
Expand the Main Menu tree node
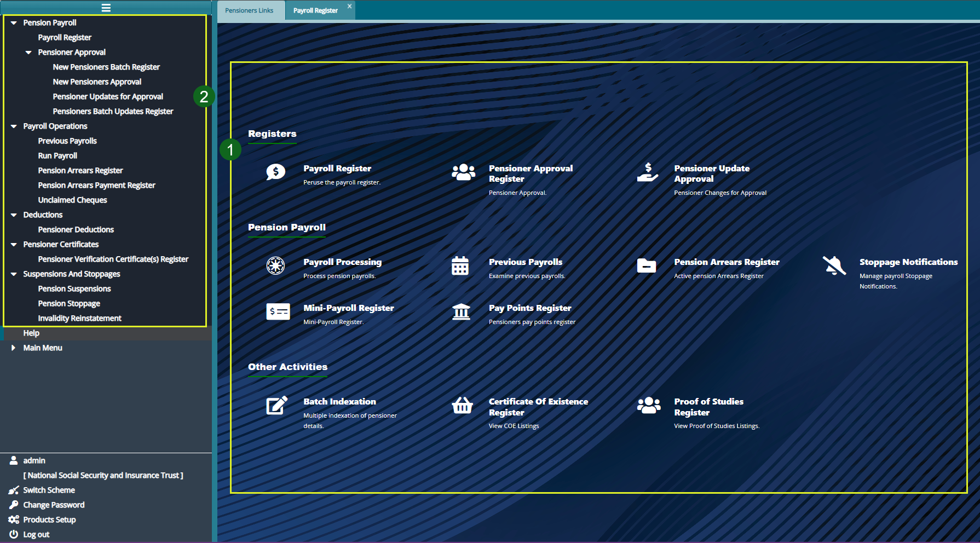14,348
